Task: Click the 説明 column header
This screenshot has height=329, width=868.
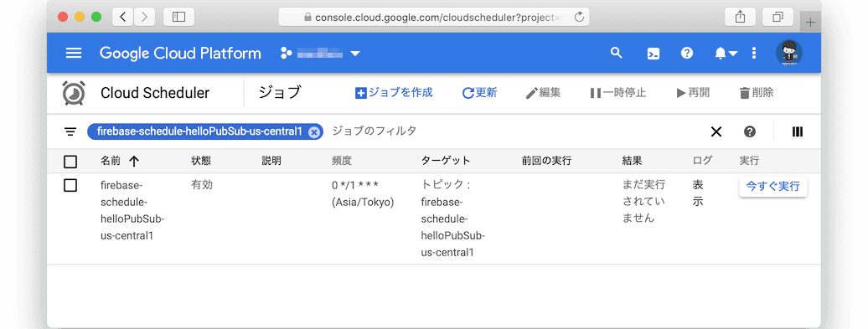Action: coord(271,161)
